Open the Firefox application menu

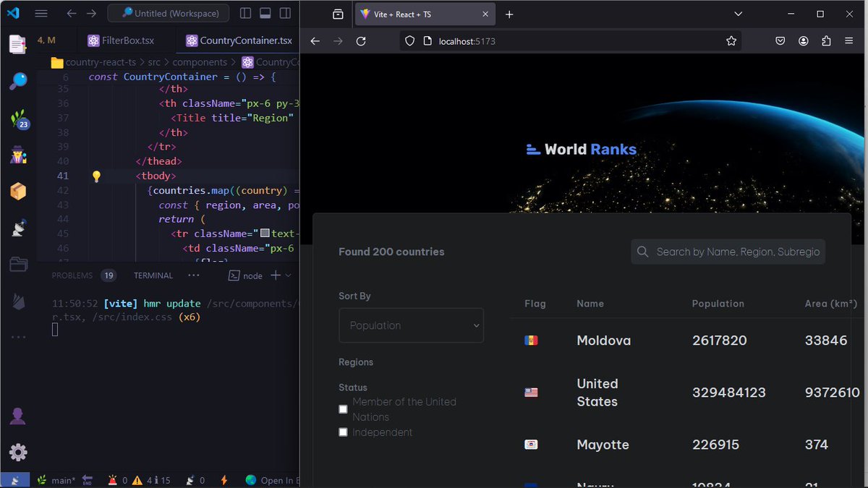click(849, 41)
